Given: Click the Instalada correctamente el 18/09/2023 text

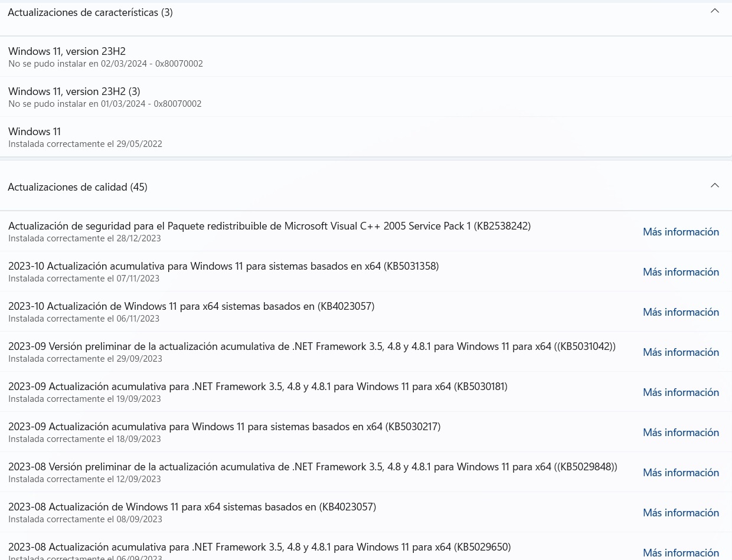Looking at the screenshot, I should pos(84,439).
